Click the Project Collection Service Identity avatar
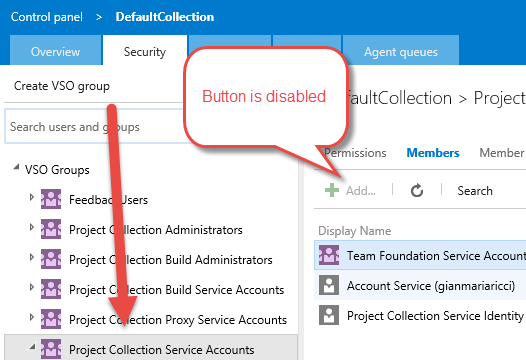This screenshot has height=360, width=526. (x=329, y=315)
